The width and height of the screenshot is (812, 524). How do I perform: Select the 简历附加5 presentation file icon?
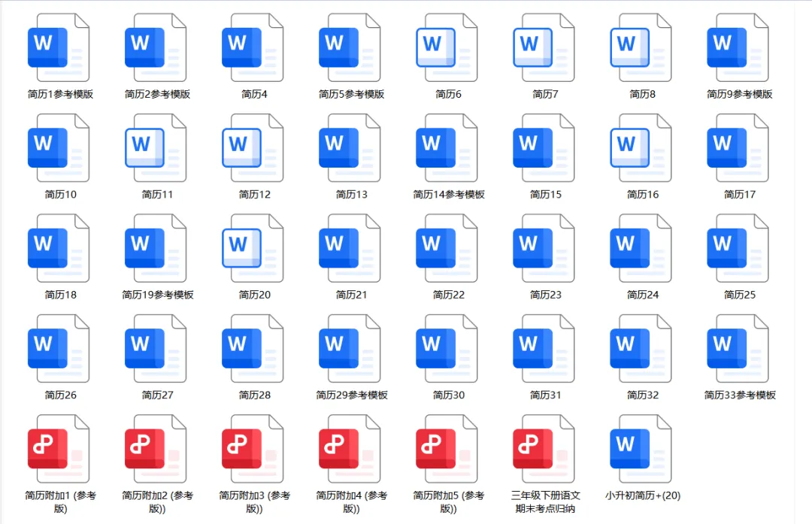(x=447, y=449)
